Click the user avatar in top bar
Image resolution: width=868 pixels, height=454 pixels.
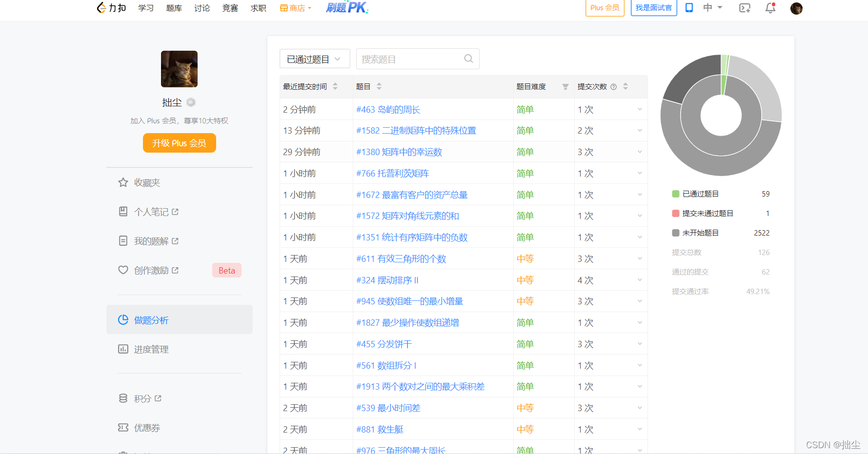[x=796, y=8]
